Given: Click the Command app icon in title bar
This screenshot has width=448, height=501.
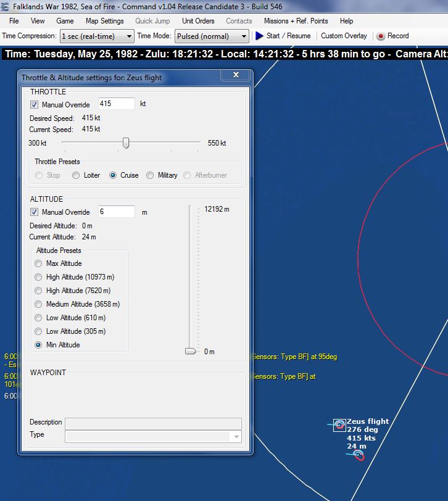Looking at the screenshot, I should [5, 6].
